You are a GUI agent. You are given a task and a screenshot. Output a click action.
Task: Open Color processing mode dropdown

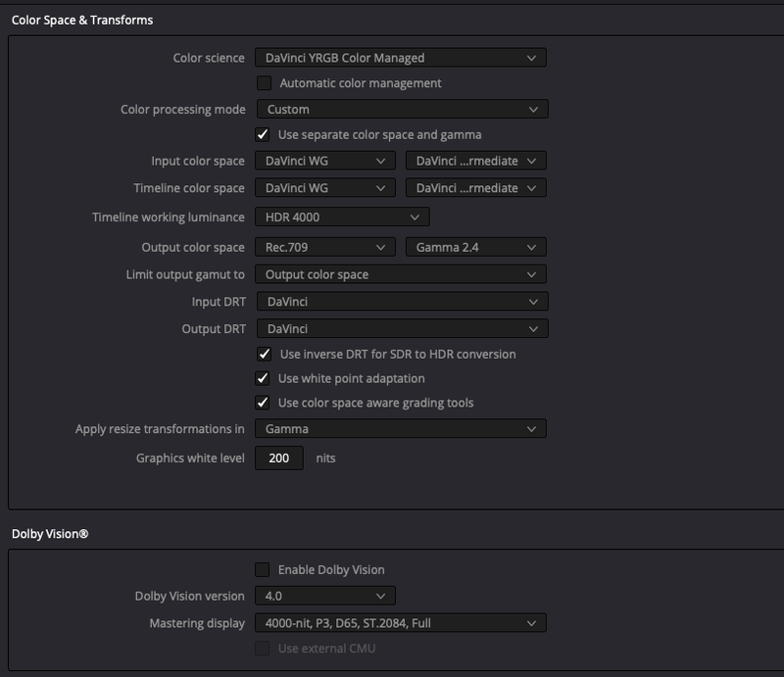[401, 110]
